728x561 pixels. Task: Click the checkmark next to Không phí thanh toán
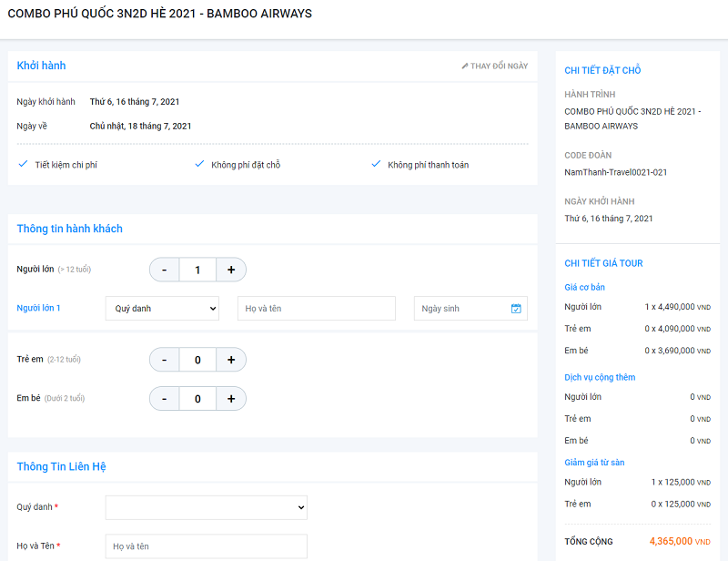pyautogui.click(x=376, y=164)
